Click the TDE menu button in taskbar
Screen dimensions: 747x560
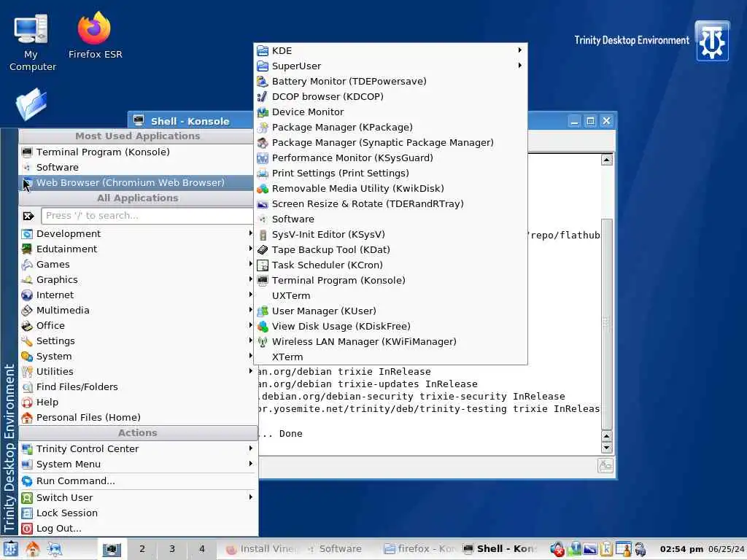pos(10,549)
